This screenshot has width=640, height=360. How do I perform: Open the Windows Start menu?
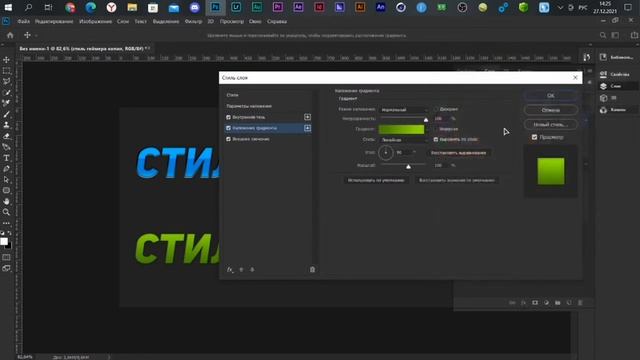click(x=8, y=7)
